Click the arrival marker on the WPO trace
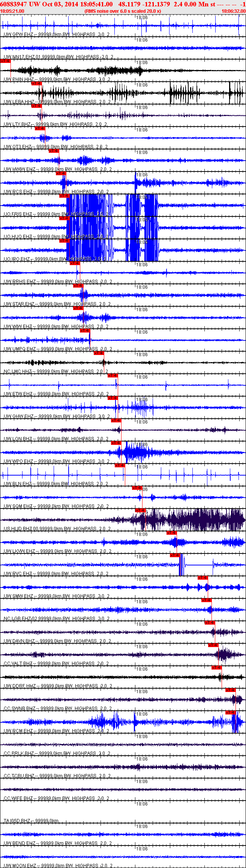Image resolution: width=246 pixels, height=868 pixels. tap(116, 443)
